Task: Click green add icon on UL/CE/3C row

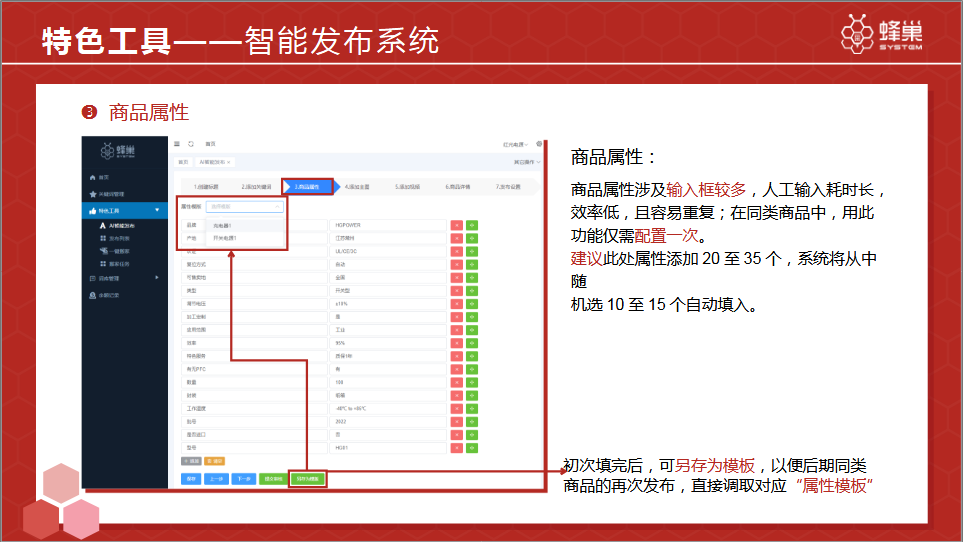Action: point(472,251)
